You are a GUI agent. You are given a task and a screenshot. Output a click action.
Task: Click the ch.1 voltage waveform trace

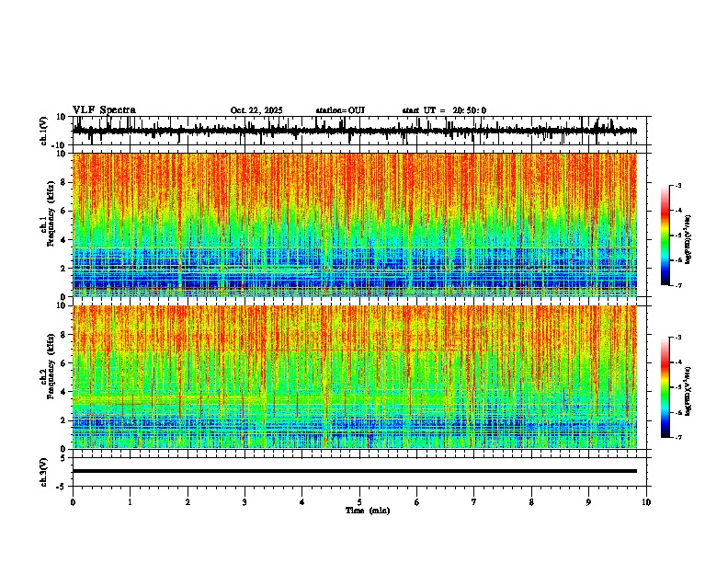(x=355, y=131)
